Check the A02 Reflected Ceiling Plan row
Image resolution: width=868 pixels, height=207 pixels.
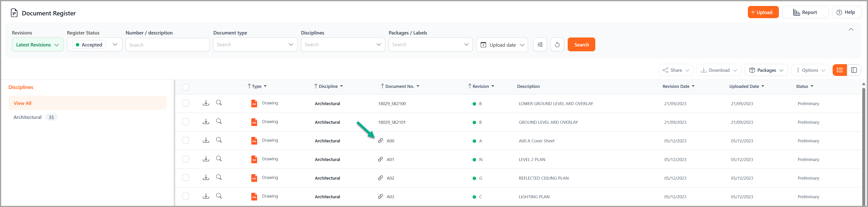pyautogui.click(x=186, y=178)
